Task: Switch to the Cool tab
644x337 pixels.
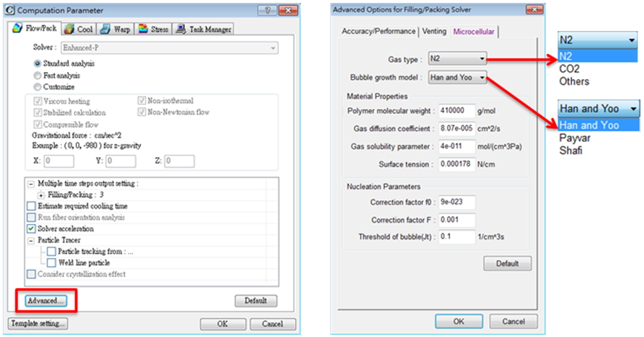Action: click(x=79, y=30)
